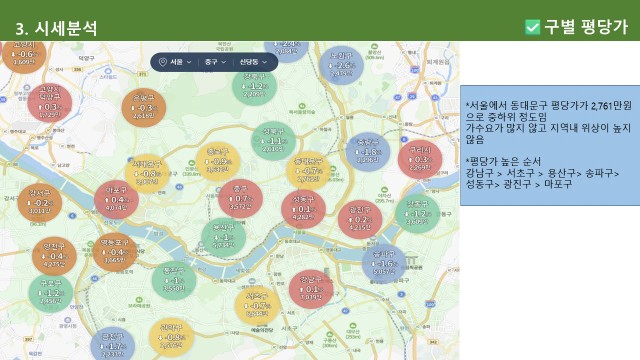Viewport: 640px width, 360px height.
Task: Select the 동대문구 price bubble
Action: 308,171
